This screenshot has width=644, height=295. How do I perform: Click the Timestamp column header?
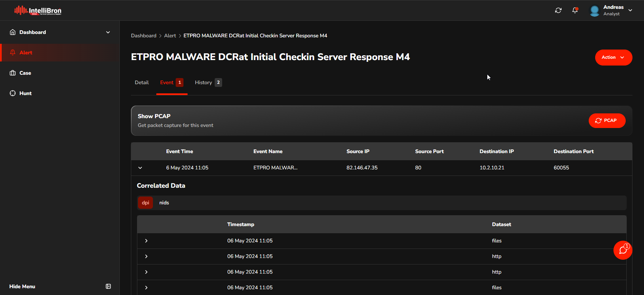pyautogui.click(x=240, y=224)
